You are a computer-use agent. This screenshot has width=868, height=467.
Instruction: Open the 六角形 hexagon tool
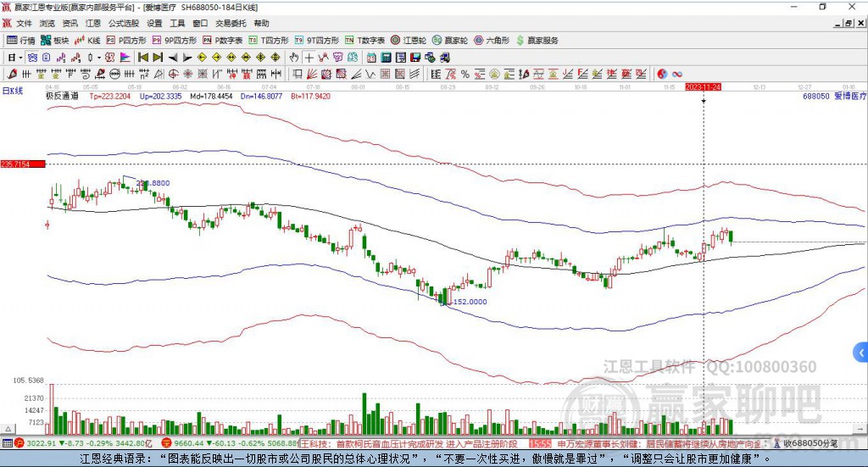coord(492,41)
